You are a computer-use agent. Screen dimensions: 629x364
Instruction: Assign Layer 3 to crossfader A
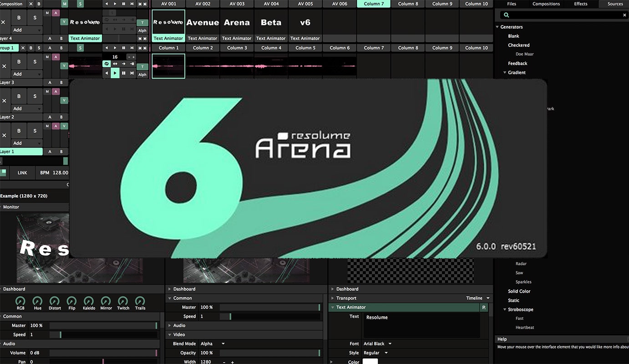pyautogui.click(x=50, y=82)
